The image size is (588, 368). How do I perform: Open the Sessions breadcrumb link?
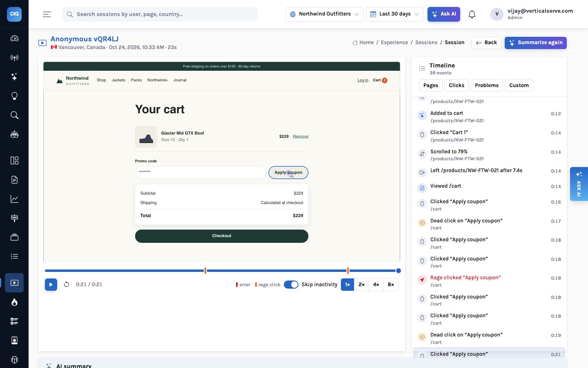(426, 43)
